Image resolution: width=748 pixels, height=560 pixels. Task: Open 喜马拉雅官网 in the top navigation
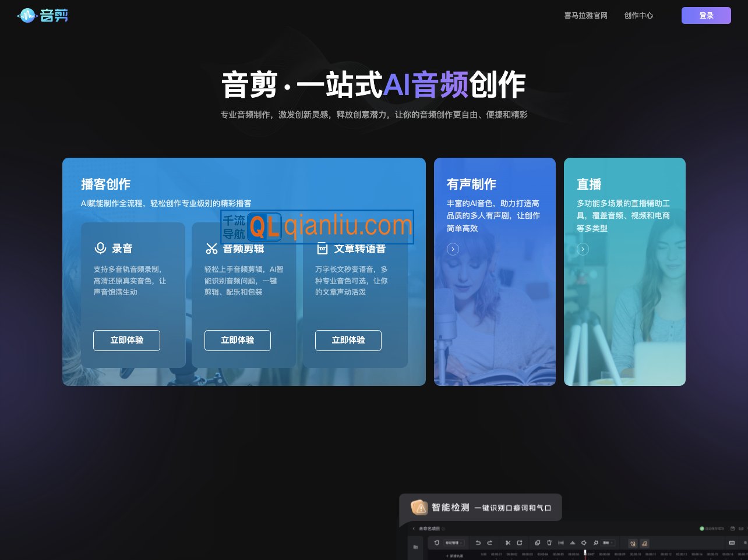point(585,16)
